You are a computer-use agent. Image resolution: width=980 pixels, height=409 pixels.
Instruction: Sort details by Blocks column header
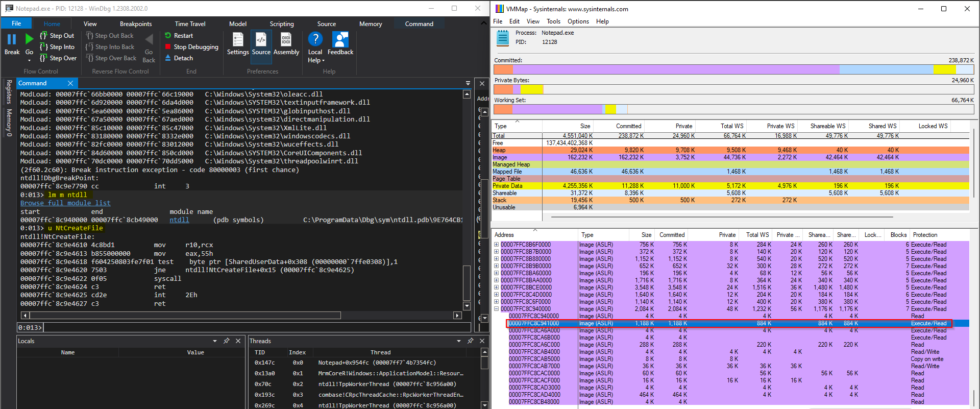[x=898, y=235]
